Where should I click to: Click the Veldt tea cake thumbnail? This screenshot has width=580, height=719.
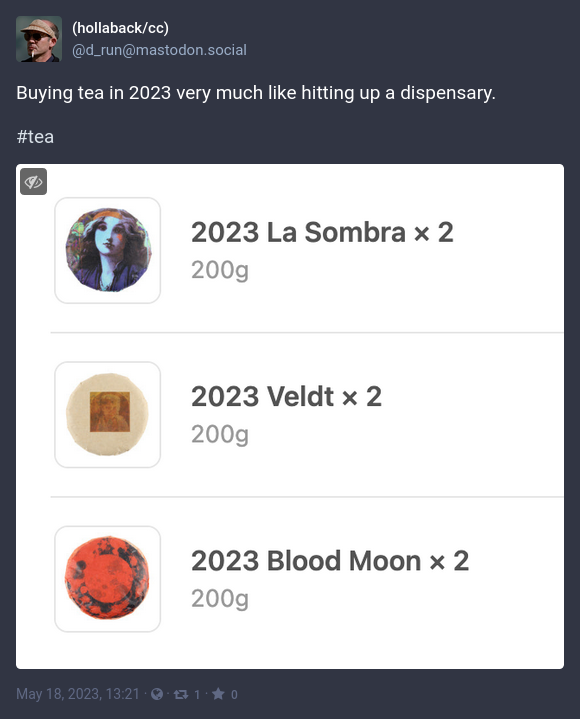tap(108, 415)
